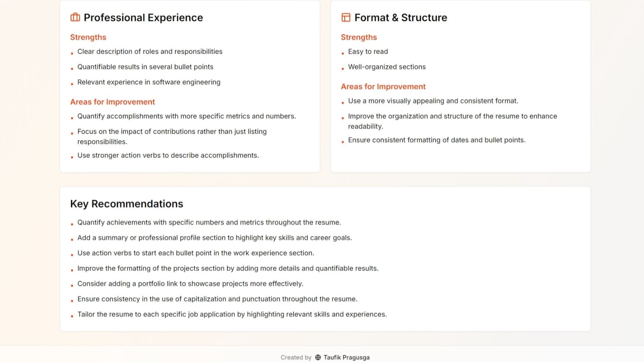Screen dimensions: 644x362
Task: Select the bullet dot beside 'Well-organized sections'
Action: pyautogui.click(x=343, y=69)
